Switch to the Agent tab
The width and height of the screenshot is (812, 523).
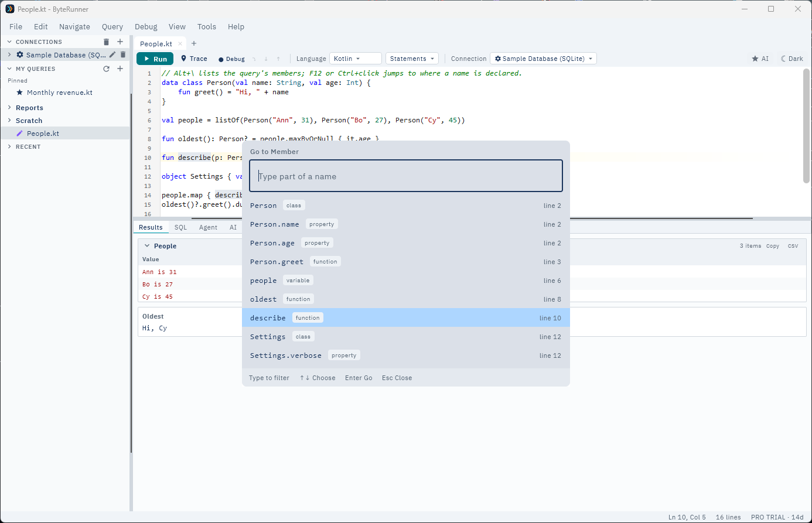click(x=208, y=227)
